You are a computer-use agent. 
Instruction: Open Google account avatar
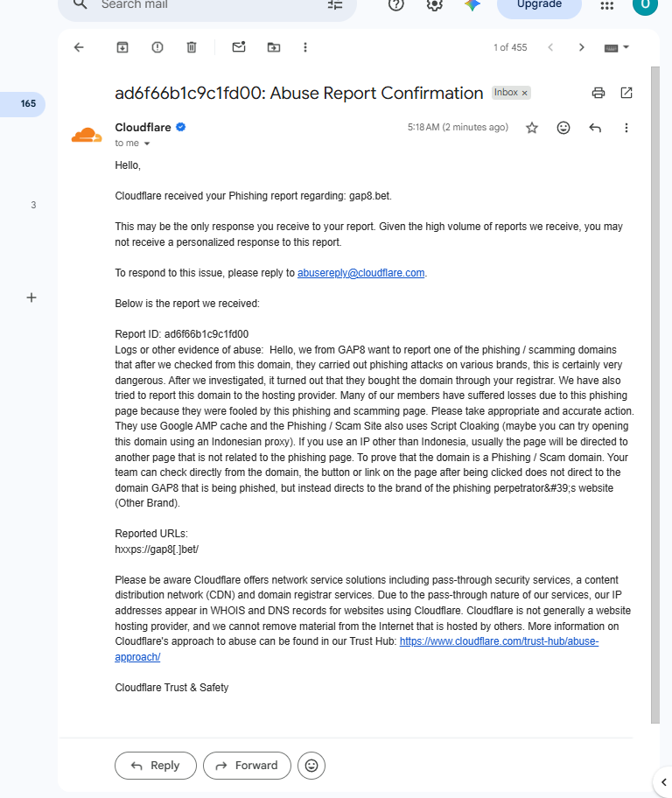pos(645,4)
